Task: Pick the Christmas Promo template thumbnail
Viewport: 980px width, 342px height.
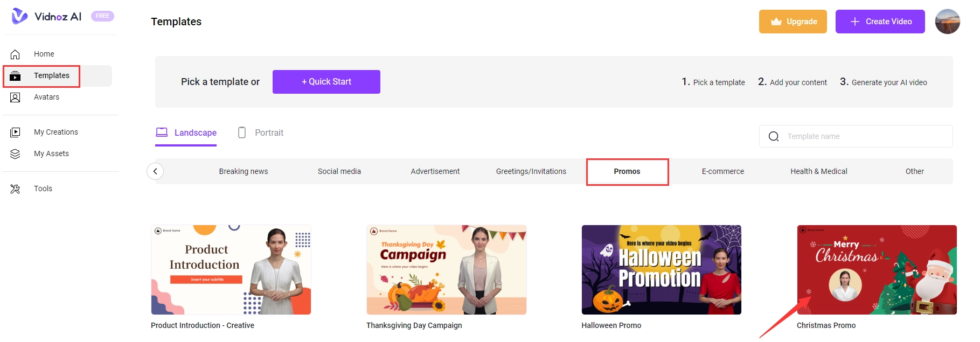Action: [877, 270]
